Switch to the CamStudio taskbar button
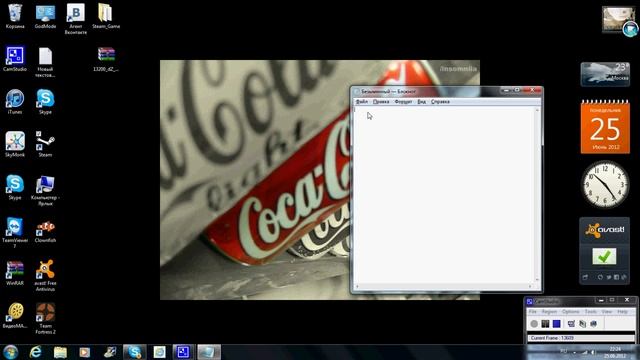 click(183, 352)
